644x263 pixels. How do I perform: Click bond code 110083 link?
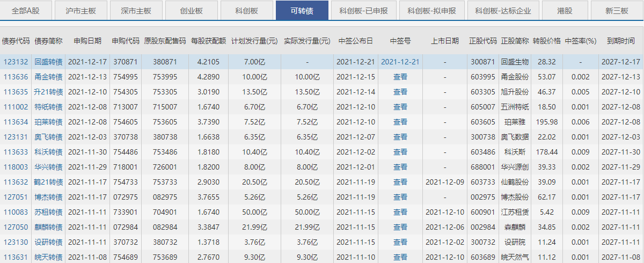click(x=16, y=212)
